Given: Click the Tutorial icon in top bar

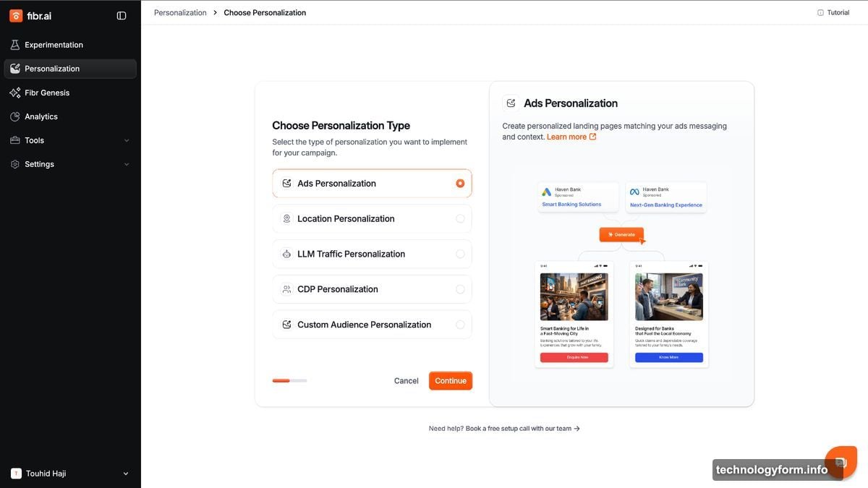Looking at the screenshot, I should [x=820, y=12].
